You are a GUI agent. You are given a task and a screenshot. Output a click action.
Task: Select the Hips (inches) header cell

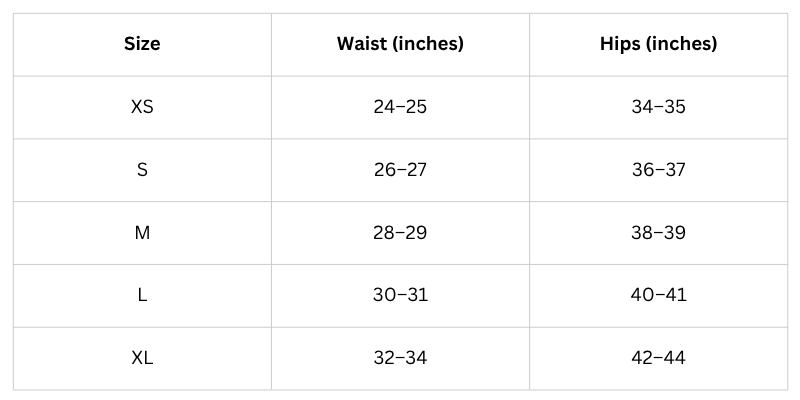tap(658, 44)
